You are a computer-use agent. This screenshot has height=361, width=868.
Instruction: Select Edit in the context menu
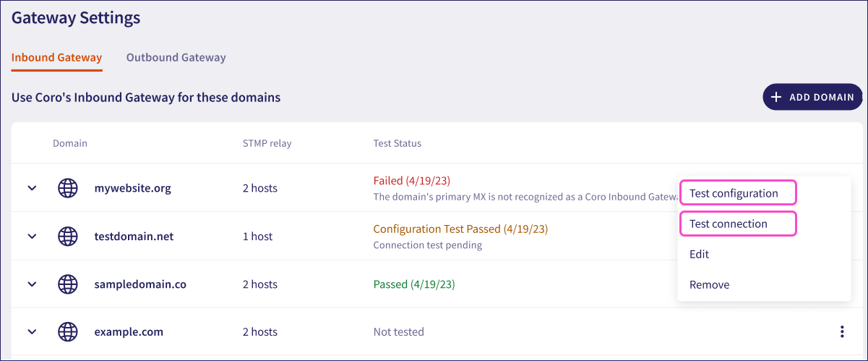click(x=700, y=254)
